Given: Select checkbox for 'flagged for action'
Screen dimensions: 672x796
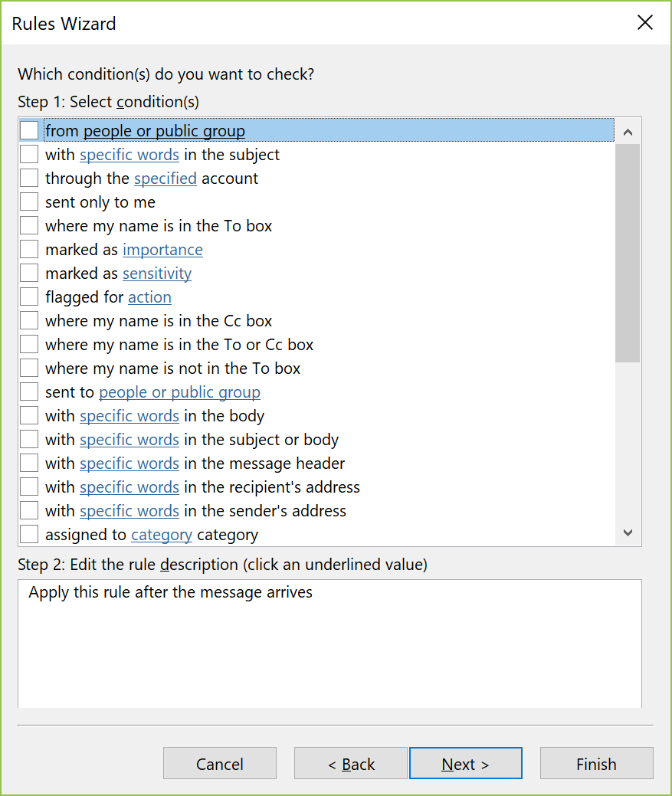Looking at the screenshot, I should [x=29, y=297].
